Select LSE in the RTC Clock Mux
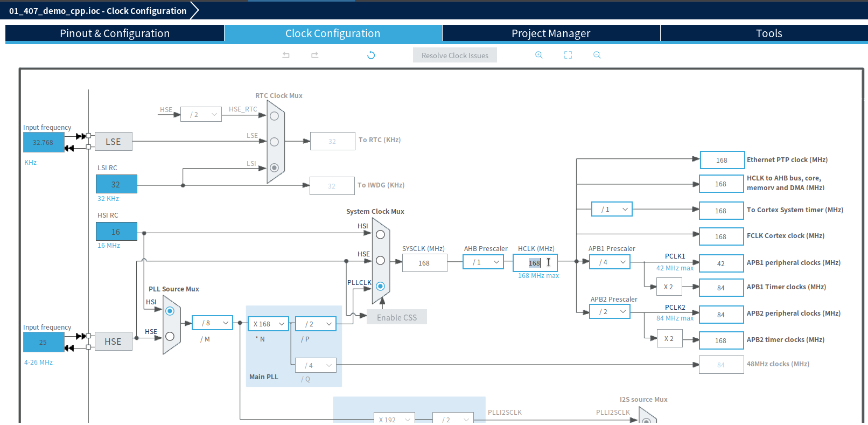Viewport: 868px width, 425px height. pyautogui.click(x=274, y=142)
